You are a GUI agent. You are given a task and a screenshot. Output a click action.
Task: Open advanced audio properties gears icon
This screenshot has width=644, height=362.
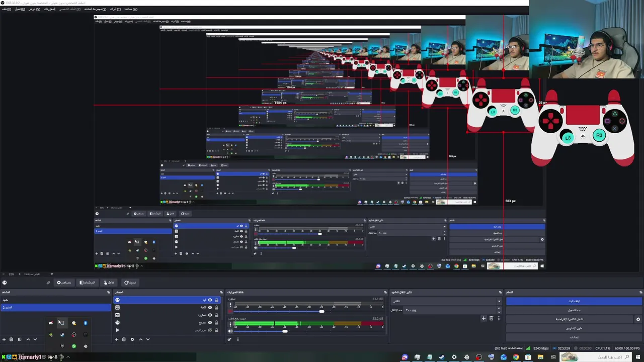click(229, 339)
